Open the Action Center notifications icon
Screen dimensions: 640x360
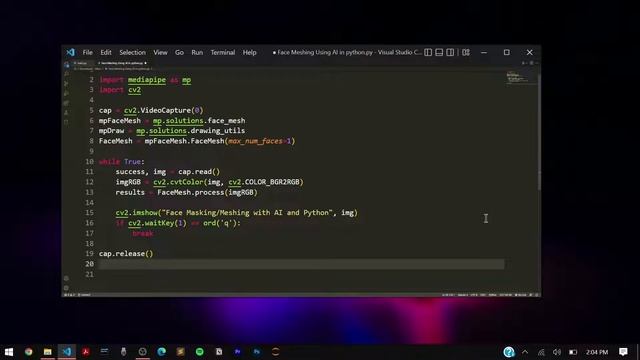[623, 352]
